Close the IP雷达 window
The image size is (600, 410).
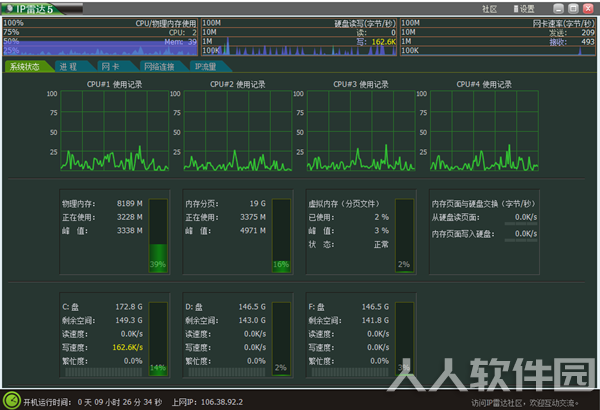click(x=588, y=8)
